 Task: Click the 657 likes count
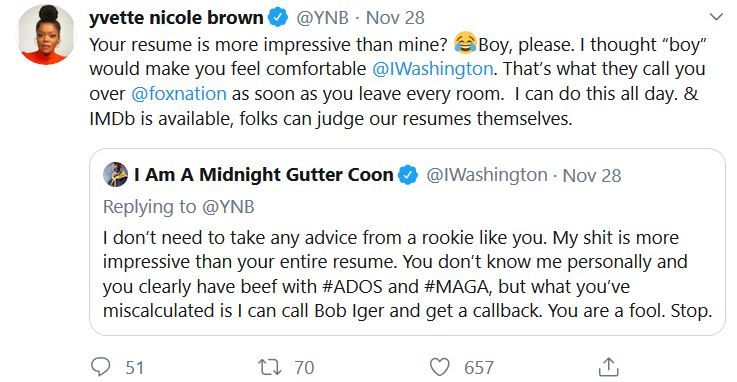click(479, 367)
